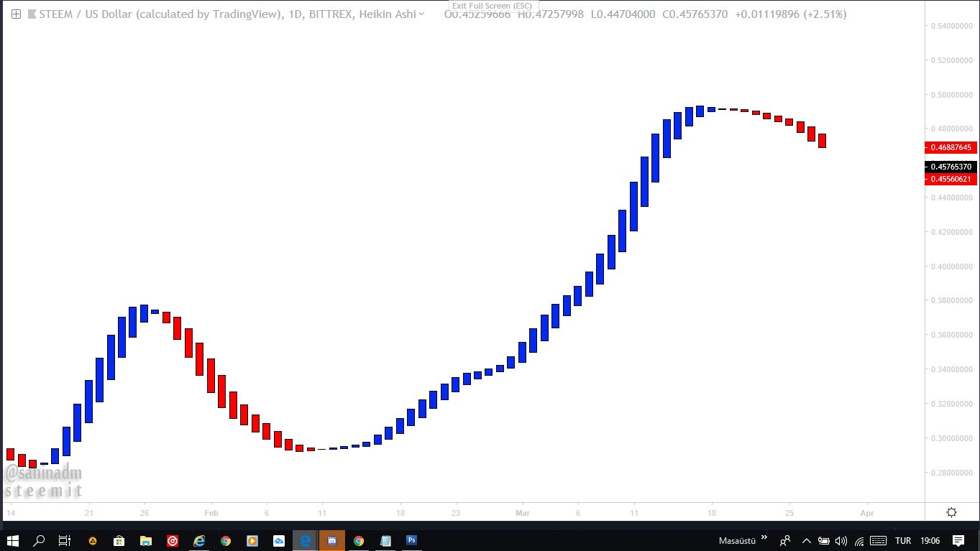
Task: Open dropdown arrow after Heikin Ashi
Action: (x=421, y=14)
